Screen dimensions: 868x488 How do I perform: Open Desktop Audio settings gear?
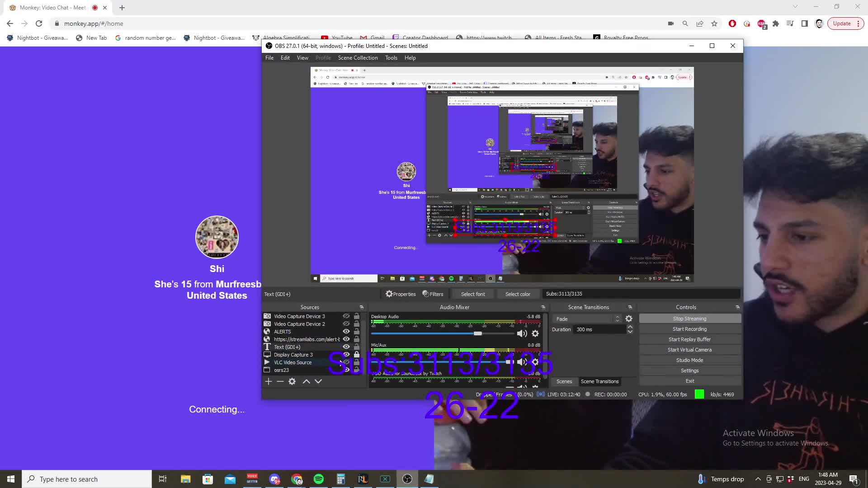click(535, 333)
